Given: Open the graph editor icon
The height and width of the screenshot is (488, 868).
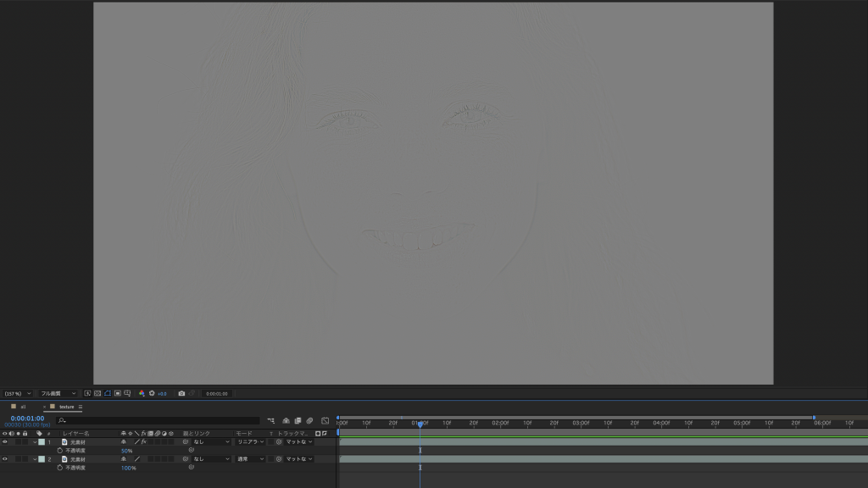Looking at the screenshot, I should point(325,420).
